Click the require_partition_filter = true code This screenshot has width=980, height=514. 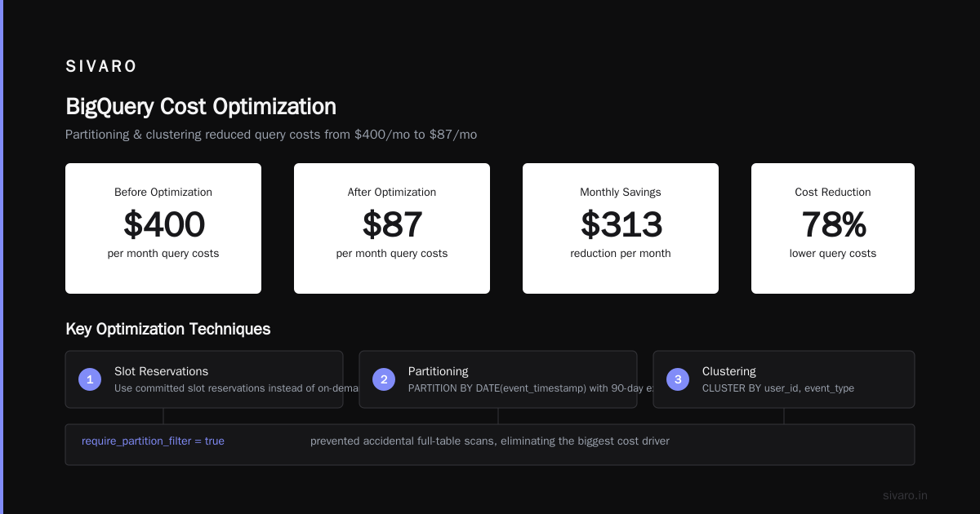153,441
